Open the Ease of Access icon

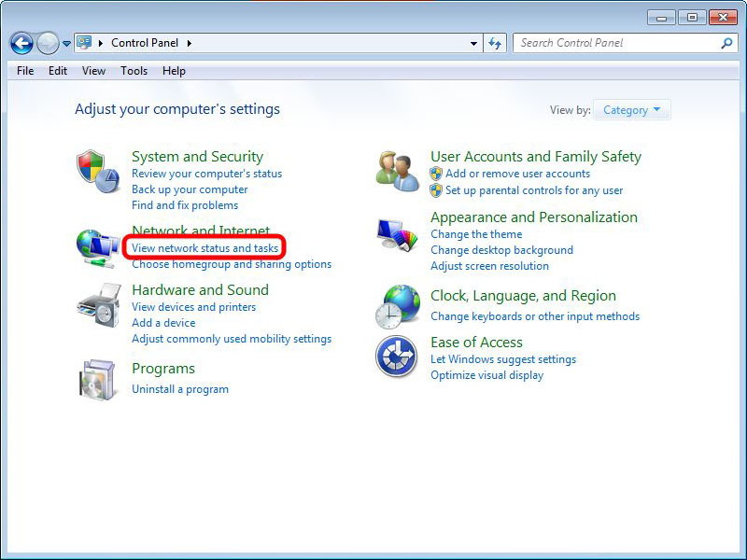pos(398,357)
